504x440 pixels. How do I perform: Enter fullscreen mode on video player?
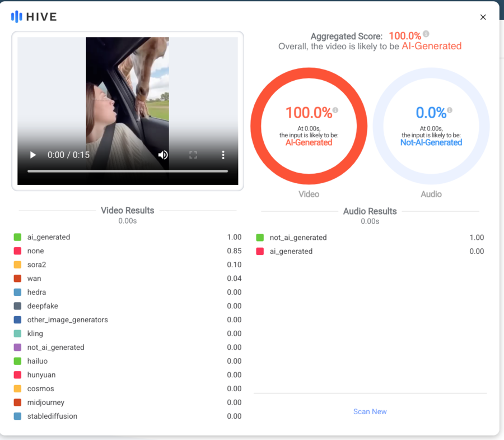pyautogui.click(x=193, y=155)
